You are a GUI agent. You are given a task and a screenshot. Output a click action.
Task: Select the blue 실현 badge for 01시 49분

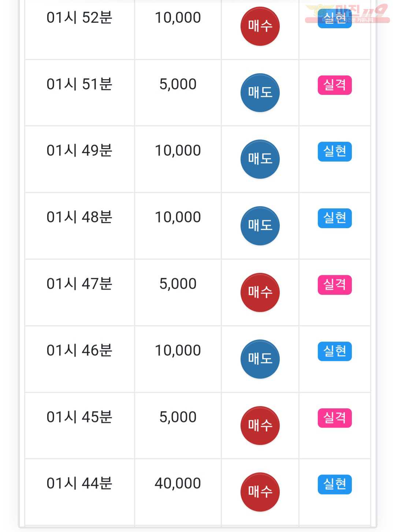coord(335,151)
